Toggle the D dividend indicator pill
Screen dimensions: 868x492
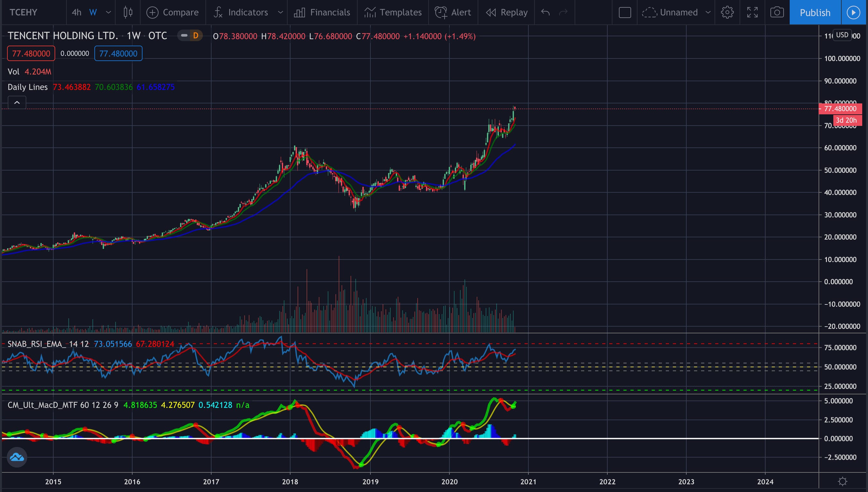coord(195,35)
